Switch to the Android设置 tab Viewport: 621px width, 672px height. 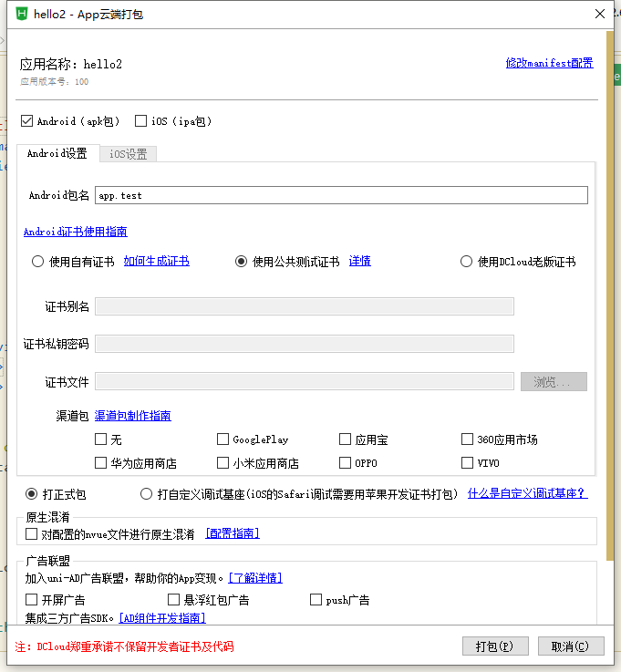click(57, 153)
